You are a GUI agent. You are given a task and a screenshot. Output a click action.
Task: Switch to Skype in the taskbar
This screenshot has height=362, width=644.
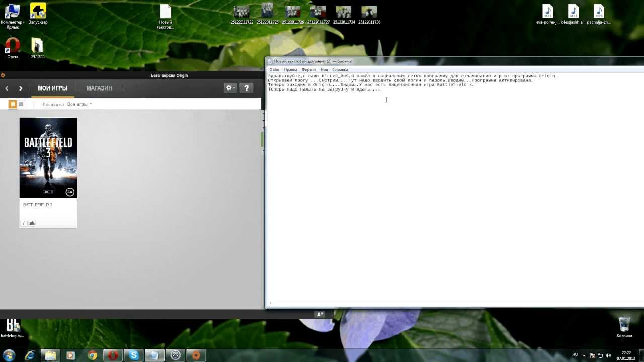(134, 355)
